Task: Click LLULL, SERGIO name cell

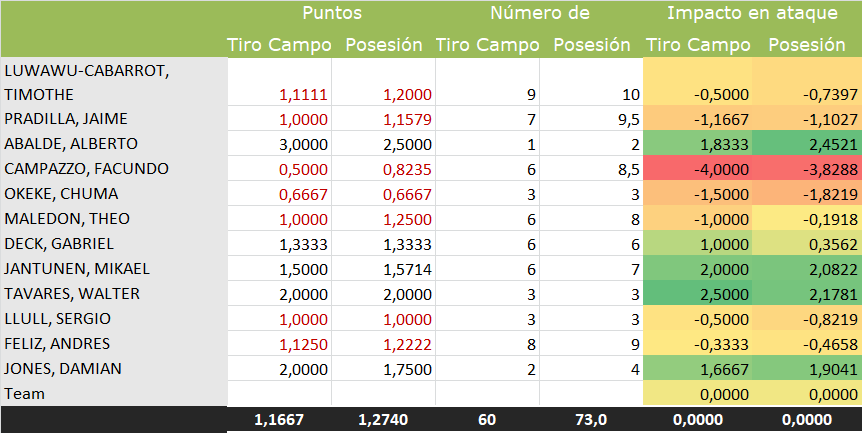Action: coord(114,319)
